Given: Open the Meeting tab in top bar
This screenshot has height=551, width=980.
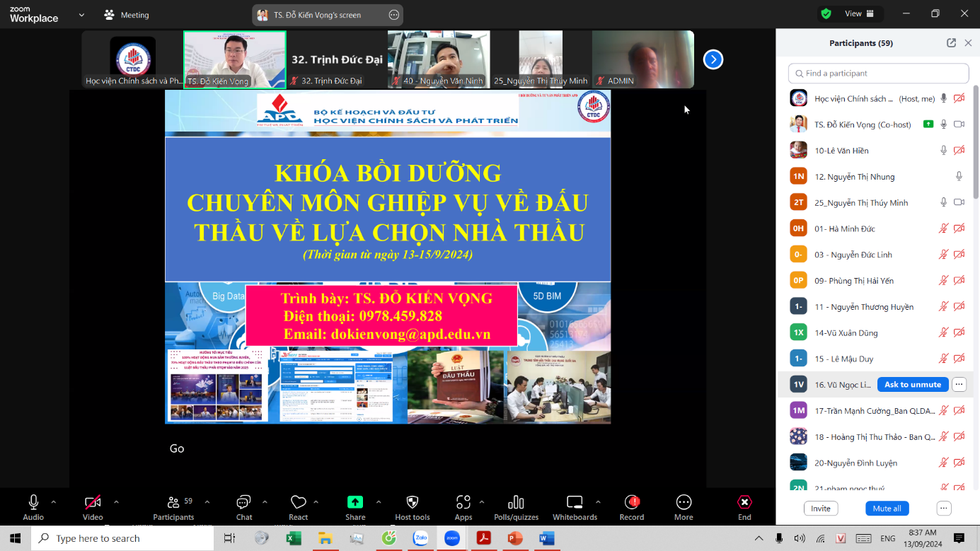Looking at the screenshot, I should [x=127, y=15].
